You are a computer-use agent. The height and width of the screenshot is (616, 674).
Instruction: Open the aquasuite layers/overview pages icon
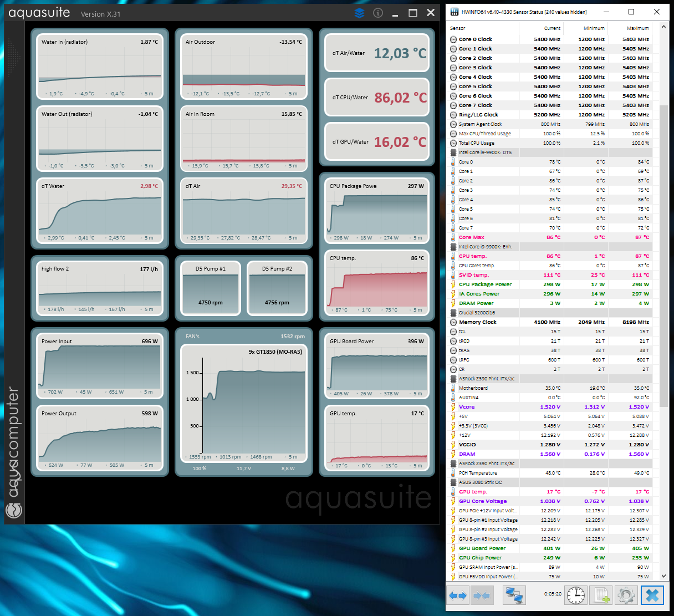359,13
